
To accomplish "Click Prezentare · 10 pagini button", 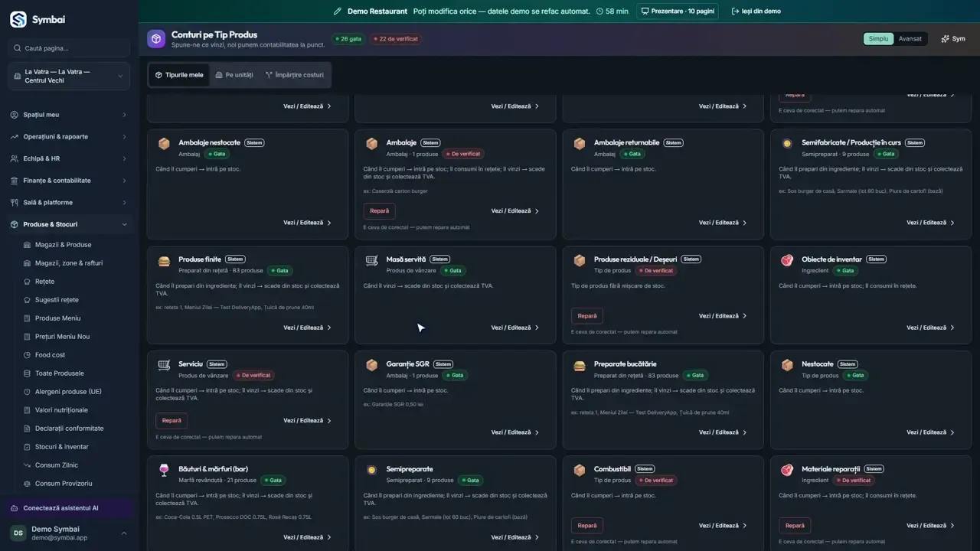I will click(679, 11).
